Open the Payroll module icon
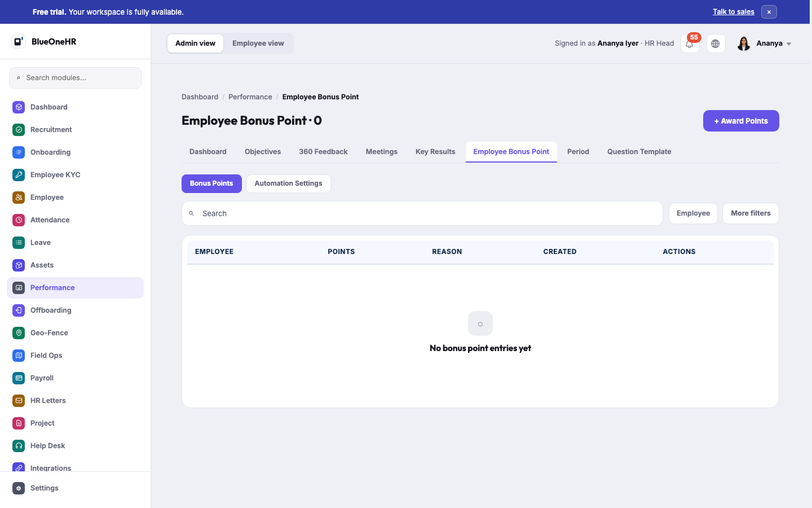 tap(19, 378)
